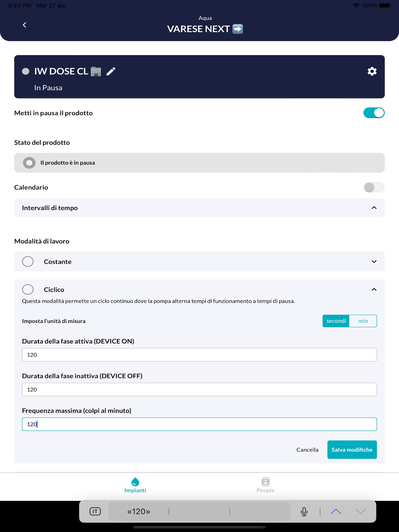The image size is (399, 532).
Task: Collapse the Ciclico mode chevron
Action: tap(374, 290)
